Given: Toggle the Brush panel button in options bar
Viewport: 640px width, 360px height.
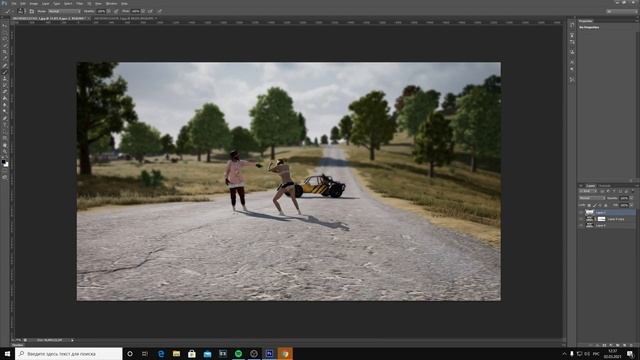Looking at the screenshot, I should (x=31, y=11).
